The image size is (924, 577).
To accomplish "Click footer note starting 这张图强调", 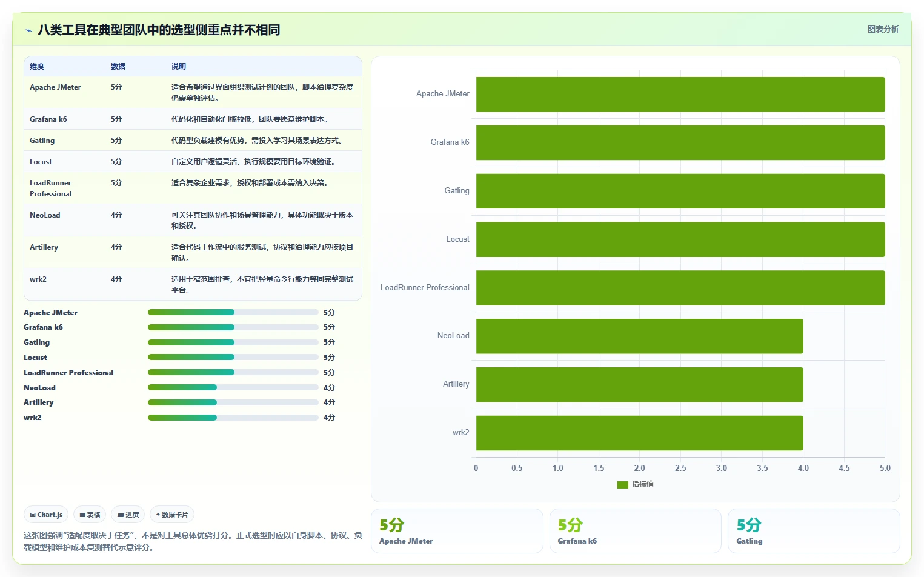I will coord(193,541).
